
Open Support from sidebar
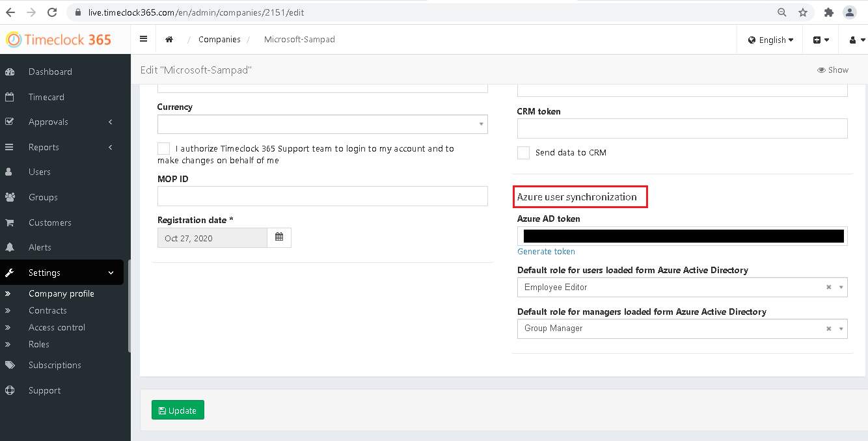coord(44,390)
